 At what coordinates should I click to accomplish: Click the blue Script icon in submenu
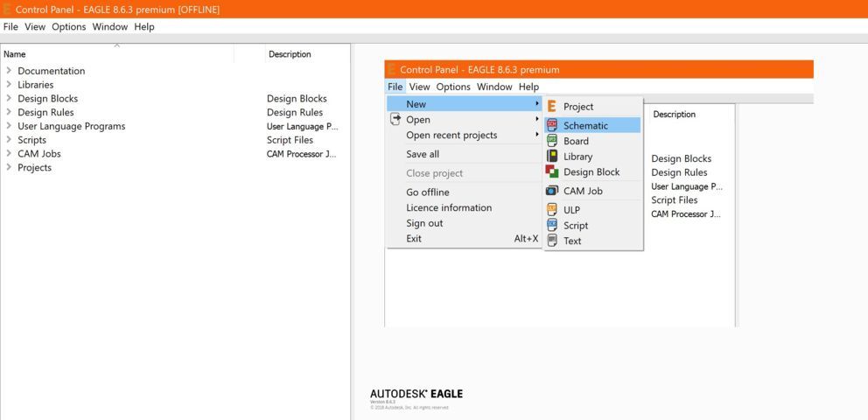tap(552, 225)
